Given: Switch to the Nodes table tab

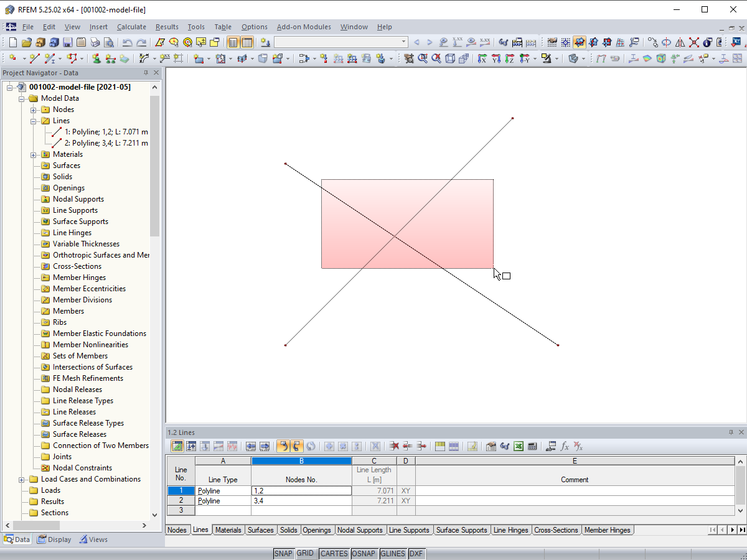Looking at the screenshot, I should coord(177,530).
